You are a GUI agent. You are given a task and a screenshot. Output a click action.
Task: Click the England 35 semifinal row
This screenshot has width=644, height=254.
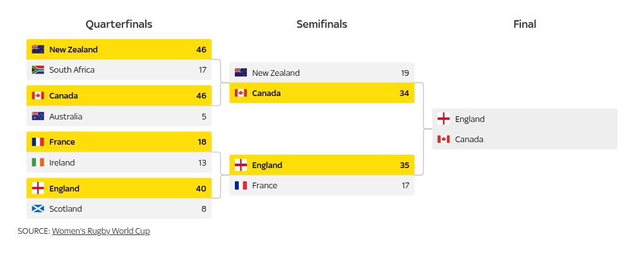tap(321, 166)
